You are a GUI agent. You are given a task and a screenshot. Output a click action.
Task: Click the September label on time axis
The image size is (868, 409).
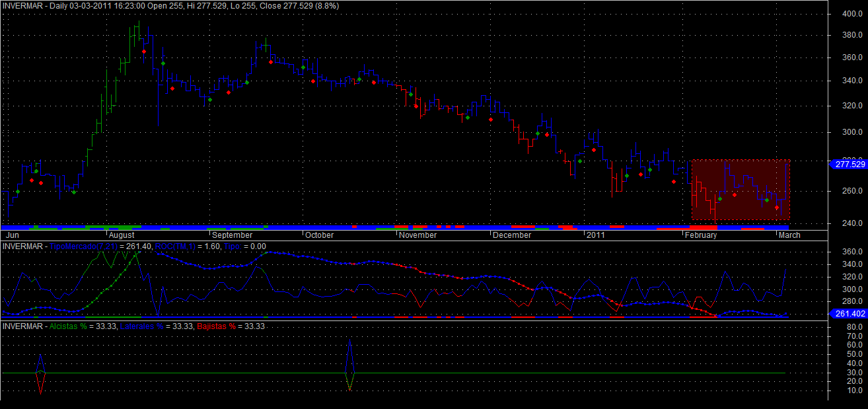[233, 235]
